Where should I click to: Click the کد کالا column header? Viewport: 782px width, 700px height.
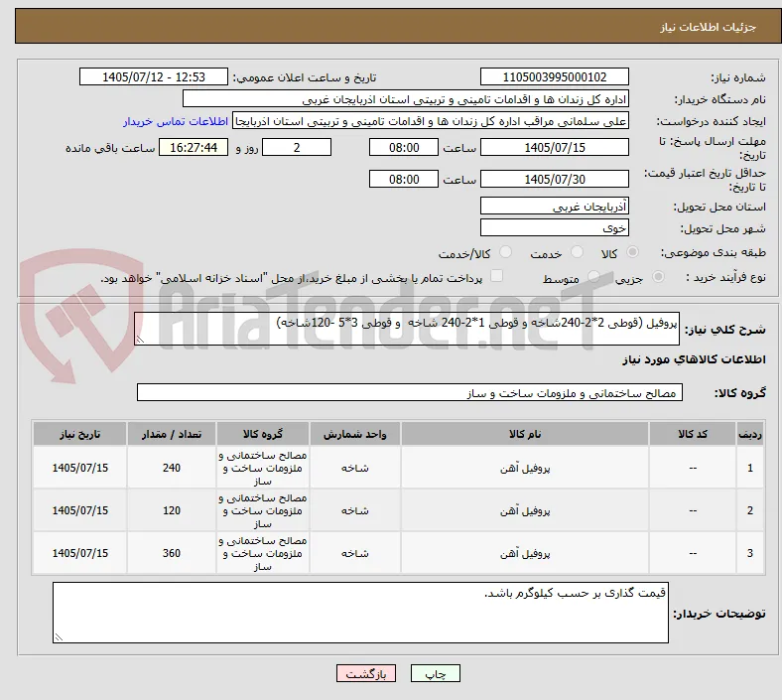coord(693,434)
